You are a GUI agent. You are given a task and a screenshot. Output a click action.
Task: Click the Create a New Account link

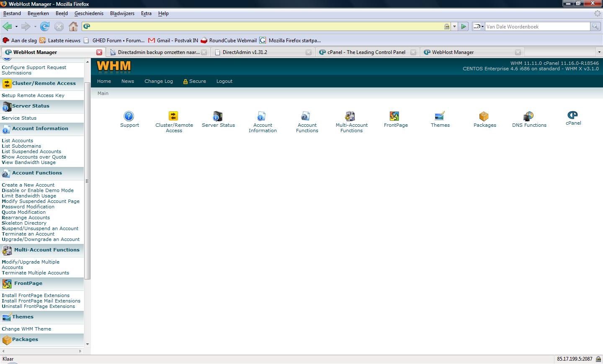tap(28, 185)
